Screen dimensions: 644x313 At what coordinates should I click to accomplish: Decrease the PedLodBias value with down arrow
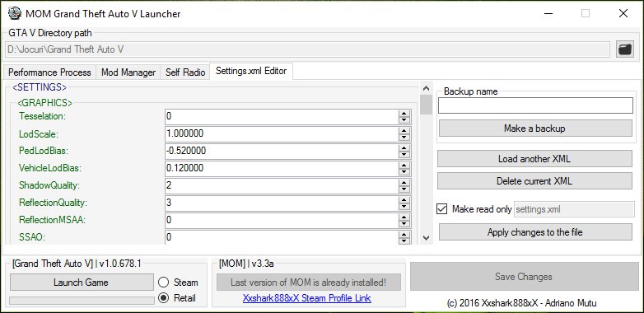pyautogui.click(x=404, y=155)
